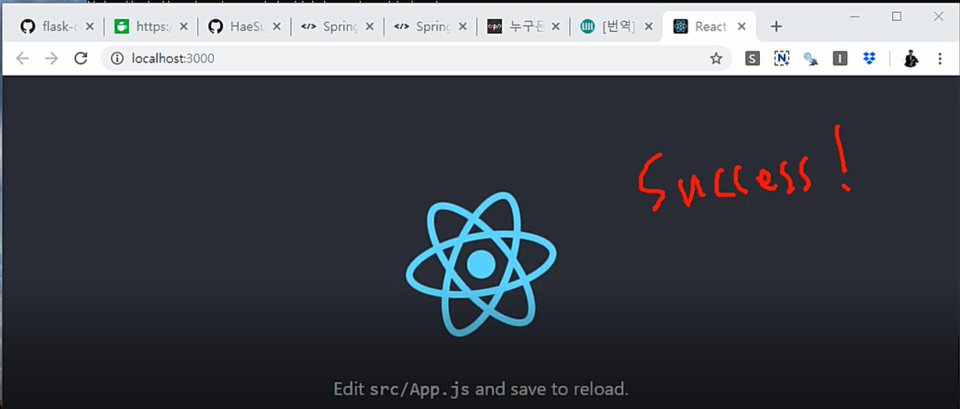Close the HaeSu tab

tap(276, 27)
